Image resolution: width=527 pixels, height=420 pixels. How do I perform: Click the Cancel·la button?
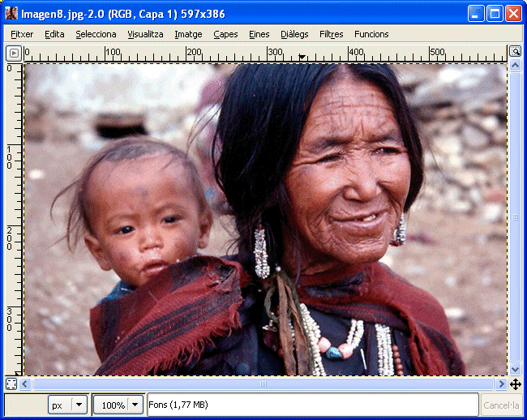pyautogui.click(x=501, y=405)
